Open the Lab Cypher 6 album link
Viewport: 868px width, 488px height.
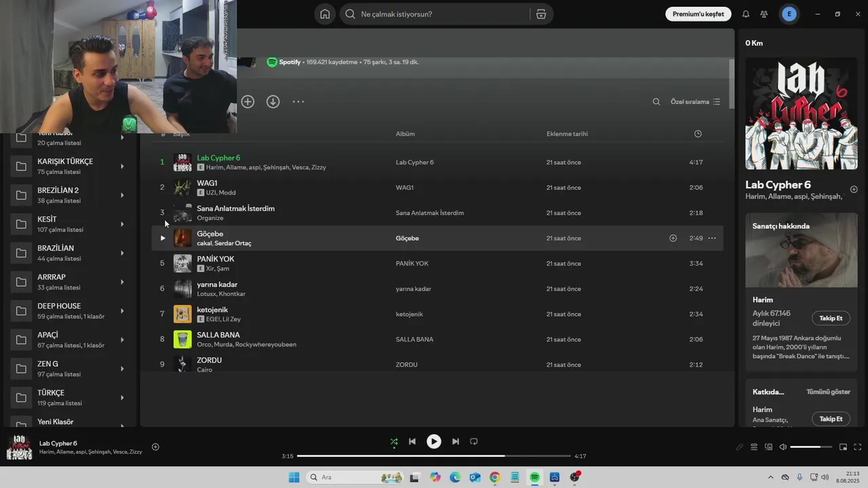(x=414, y=163)
